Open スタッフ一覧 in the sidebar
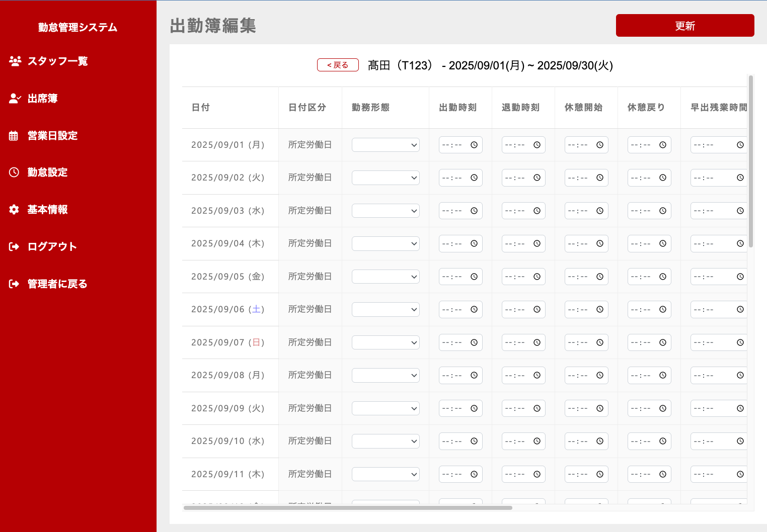 point(57,61)
